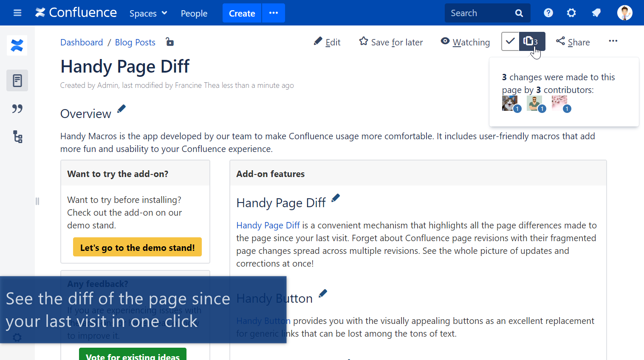Open the administration gear menu in the header
Screen dimensions: 644x360
571,13
